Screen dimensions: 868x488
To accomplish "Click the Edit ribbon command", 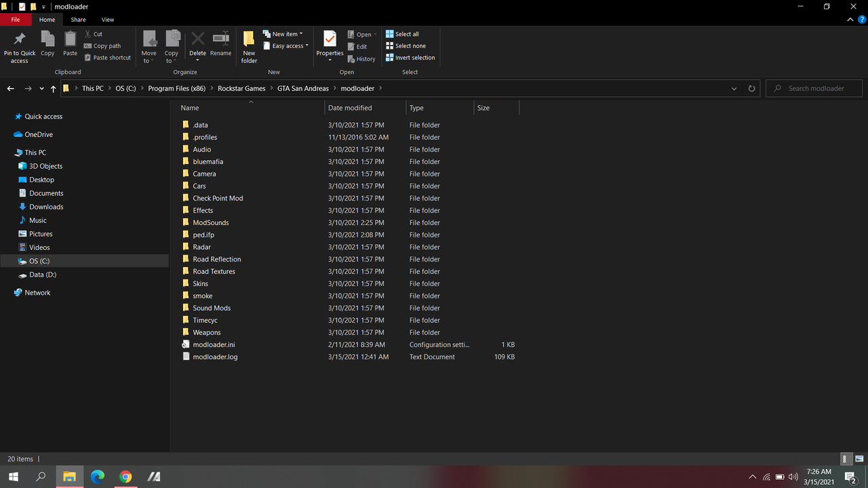I will tap(357, 47).
